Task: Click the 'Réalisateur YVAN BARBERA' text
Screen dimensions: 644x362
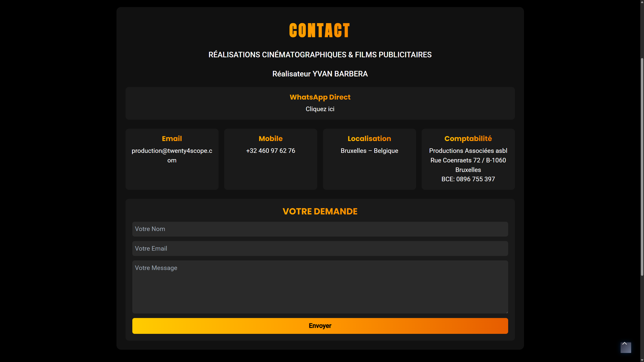Action: pyautogui.click(x=320, y=74)
